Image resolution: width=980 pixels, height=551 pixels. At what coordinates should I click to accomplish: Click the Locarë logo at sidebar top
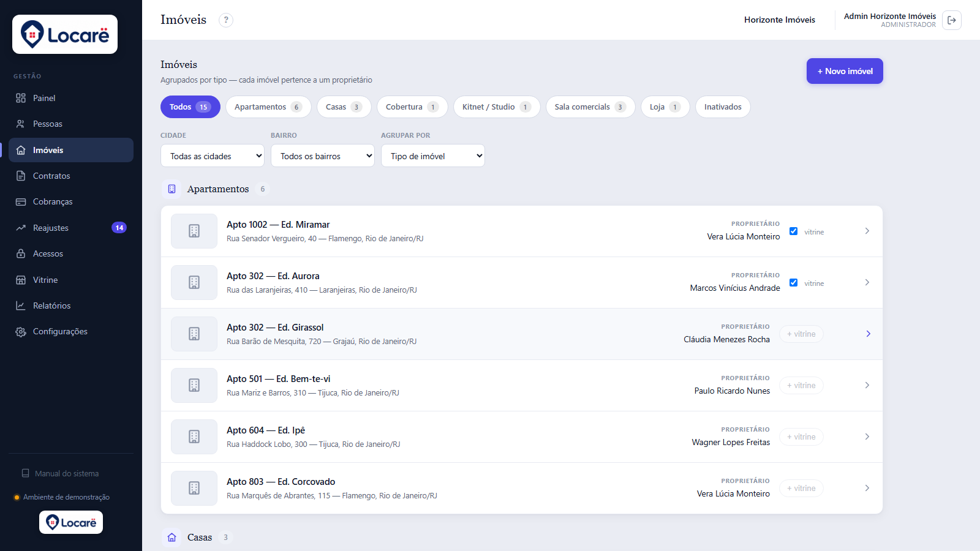coord(65,34)
